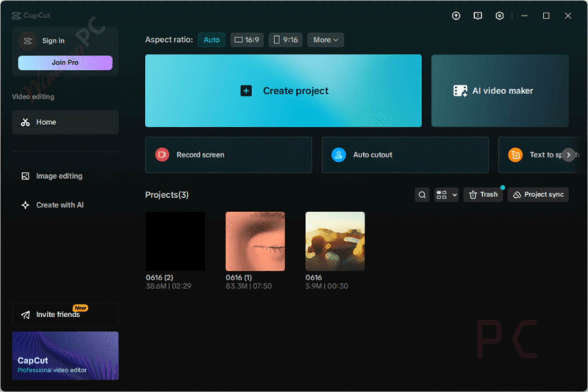
Task: Click the 38.6M | 02:29 project info
Action: [168, 286]
